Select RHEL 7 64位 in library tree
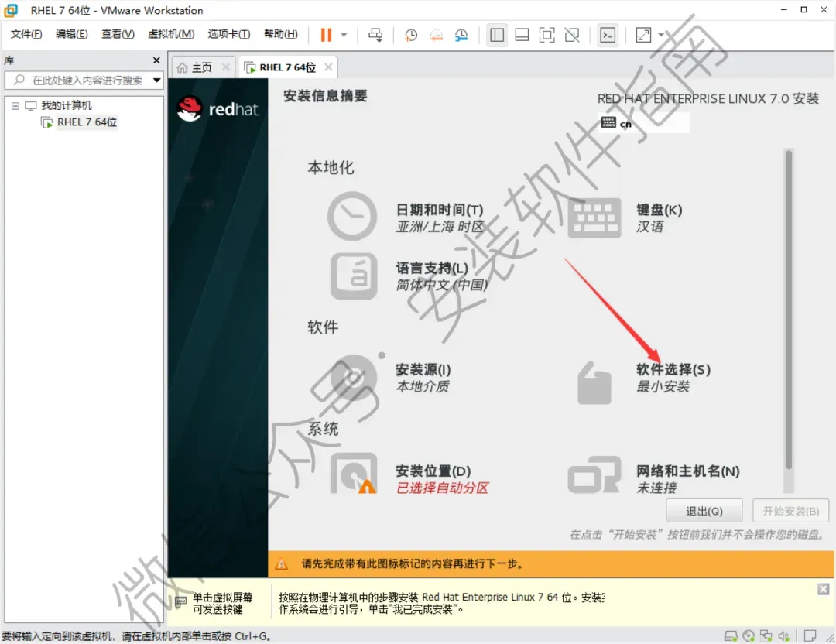 pos(87,122)
